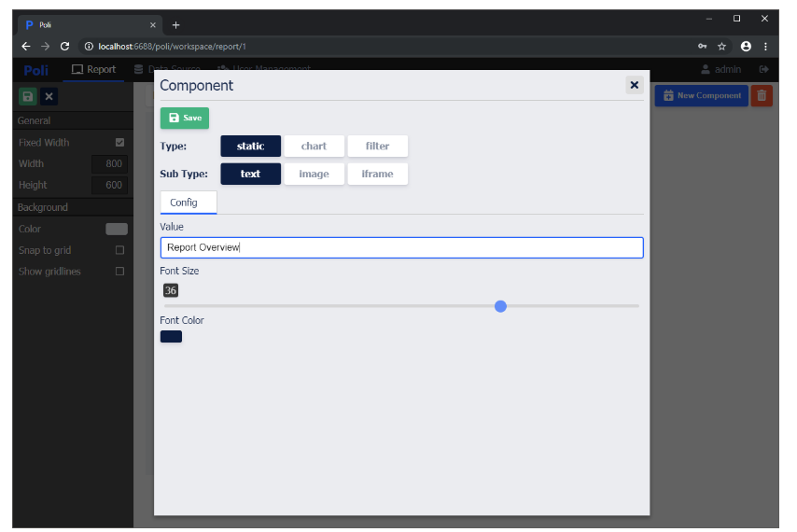Viewport: 797px width, 532px height.
Task: Close the Component dialog with the X
Action: 634,85
